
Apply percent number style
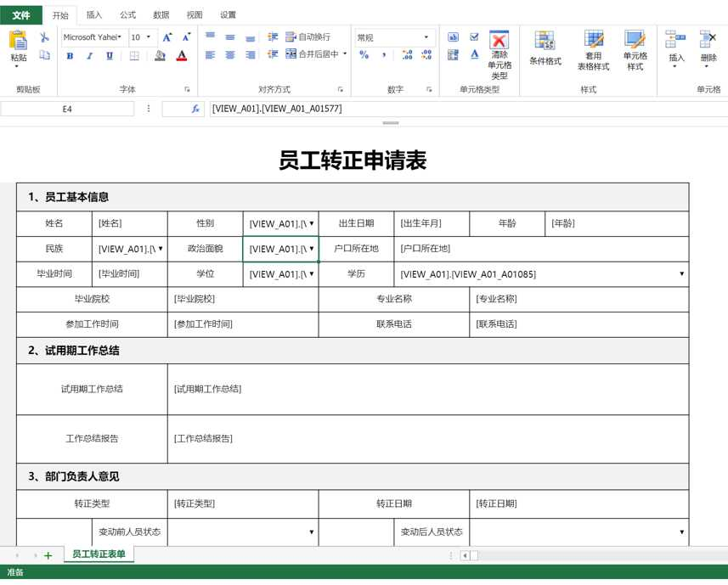coord(364,54)
